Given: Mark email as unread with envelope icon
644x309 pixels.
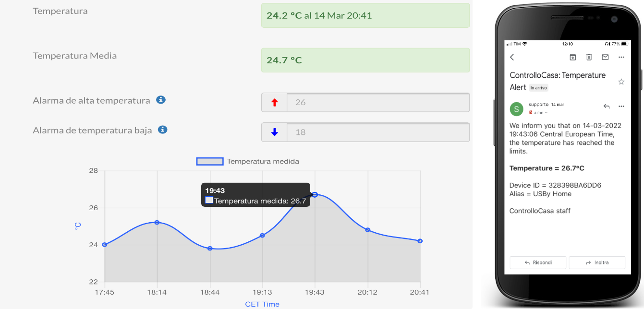Looking at the screenshot, I should click(605, 57).
